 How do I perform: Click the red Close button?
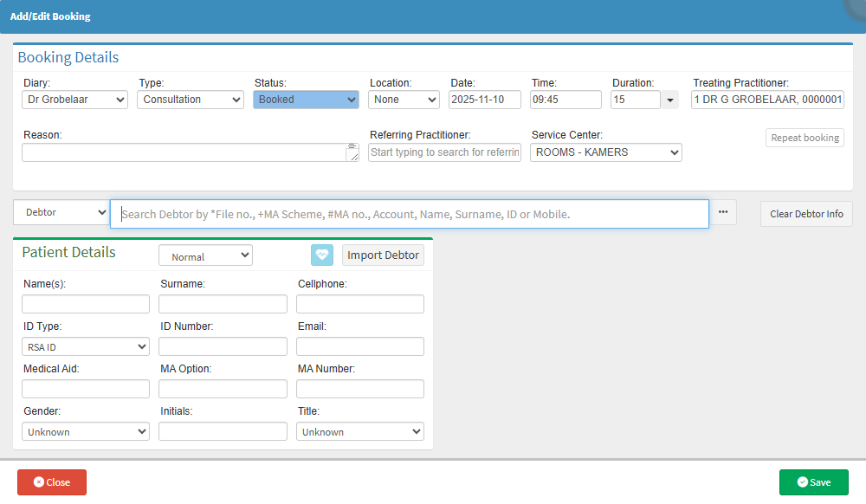pos(52,482)
